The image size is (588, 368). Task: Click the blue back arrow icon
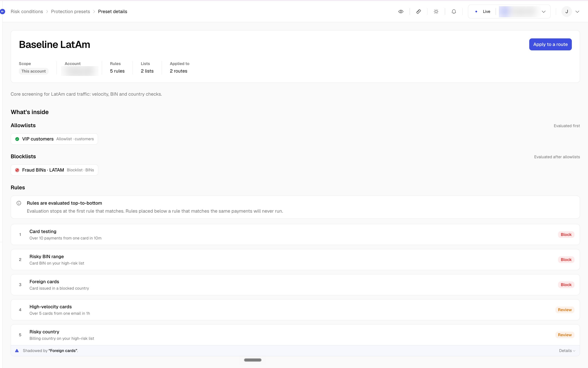coord(2,12)
